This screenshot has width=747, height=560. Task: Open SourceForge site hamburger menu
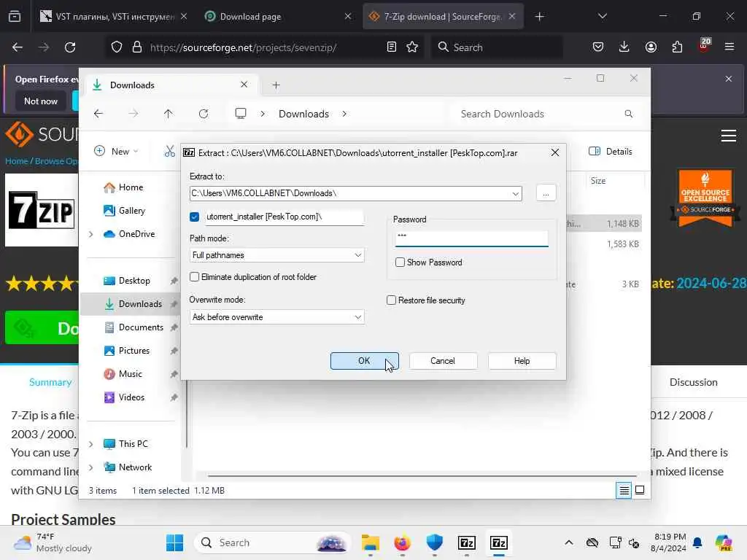[x=729, y=136]
